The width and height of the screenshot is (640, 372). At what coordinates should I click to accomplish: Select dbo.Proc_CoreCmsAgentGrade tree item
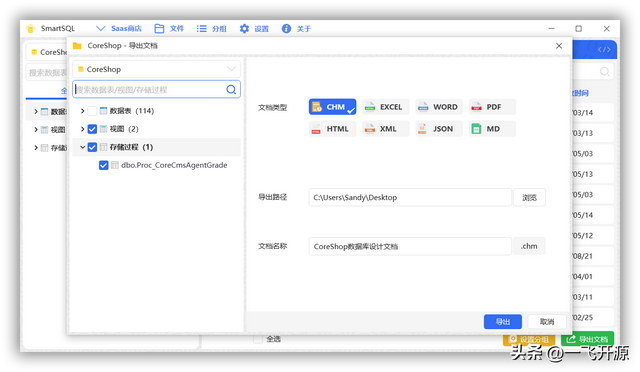(174, 165)
